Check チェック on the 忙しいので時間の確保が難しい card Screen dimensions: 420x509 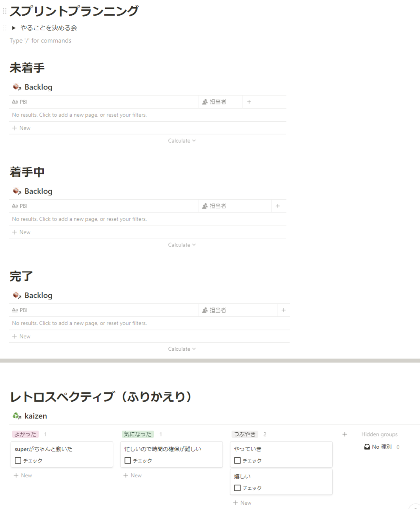[x=128, y=460]
